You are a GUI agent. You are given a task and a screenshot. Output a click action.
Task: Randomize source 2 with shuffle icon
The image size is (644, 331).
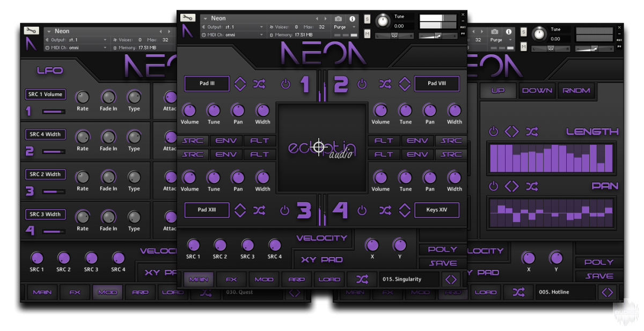pyautogui.click(x=385, y=84)
